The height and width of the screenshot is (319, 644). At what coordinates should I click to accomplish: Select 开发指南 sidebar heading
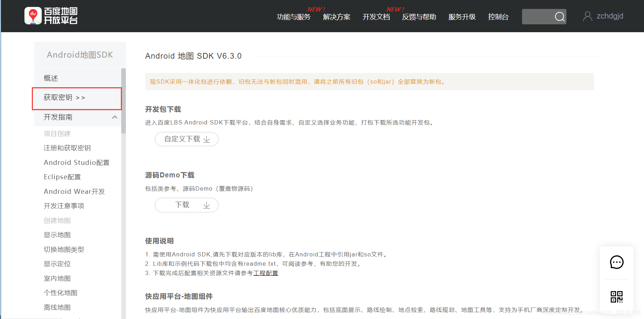[x=58, y=117]
